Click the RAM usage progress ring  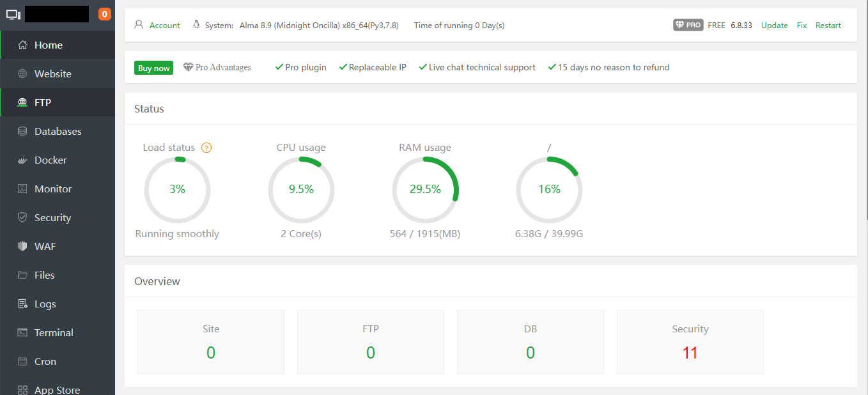(425, 189)
